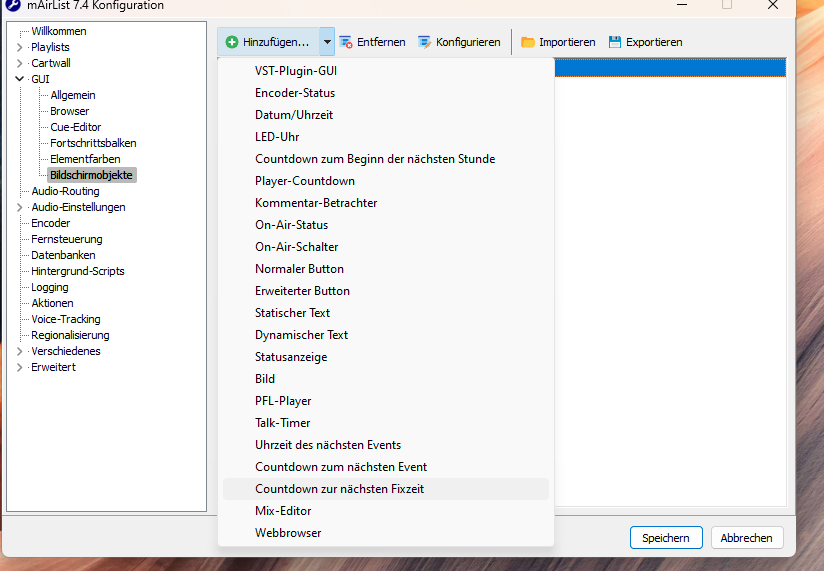Expand the Playlists tree node
The image size is (824, 571).
(x=19, y=47)
